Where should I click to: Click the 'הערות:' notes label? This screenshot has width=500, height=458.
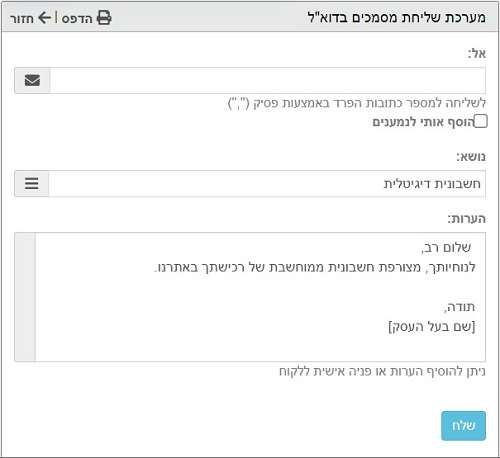click(x=467, y=219)
